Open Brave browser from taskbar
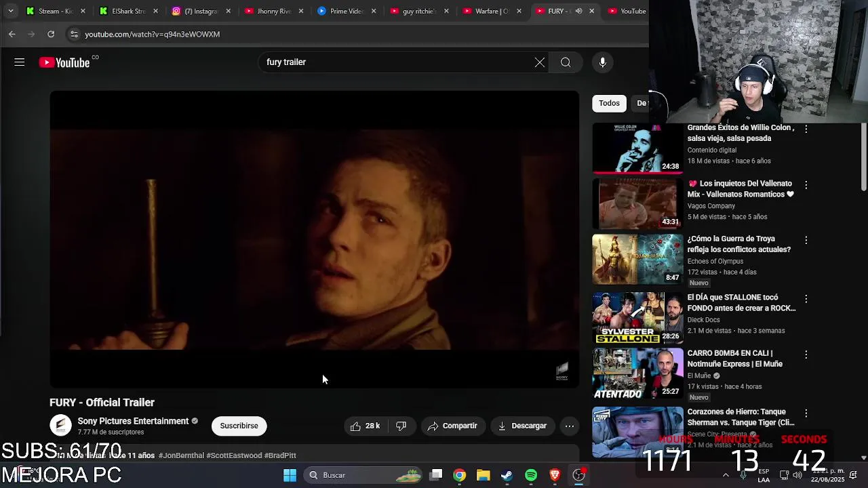 [555, 475]
